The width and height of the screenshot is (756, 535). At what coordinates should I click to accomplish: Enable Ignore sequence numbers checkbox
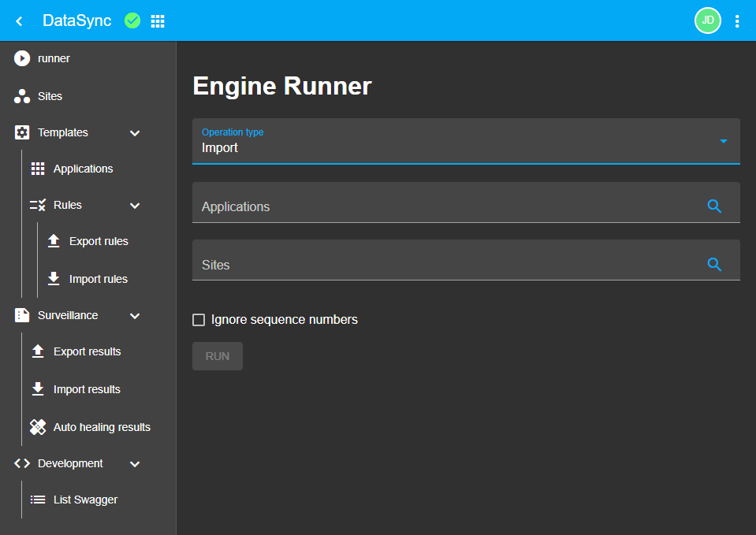(199, 320)
